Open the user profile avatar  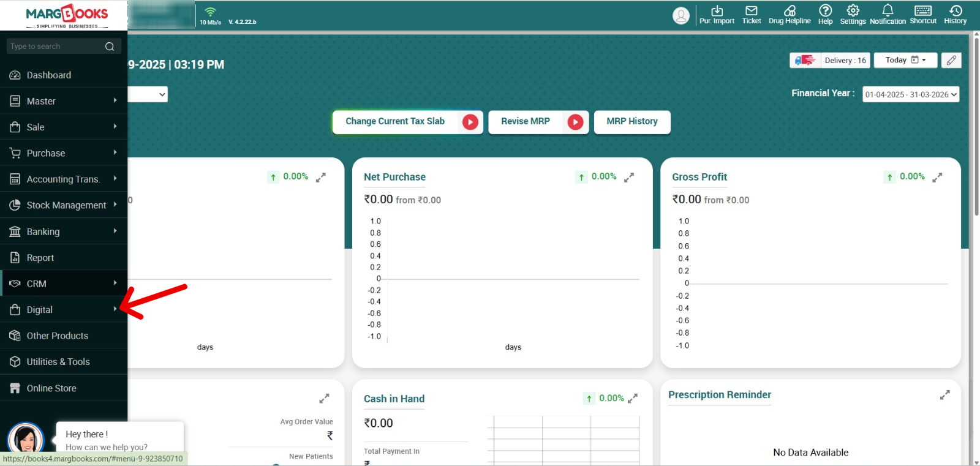tap(681, 16)
